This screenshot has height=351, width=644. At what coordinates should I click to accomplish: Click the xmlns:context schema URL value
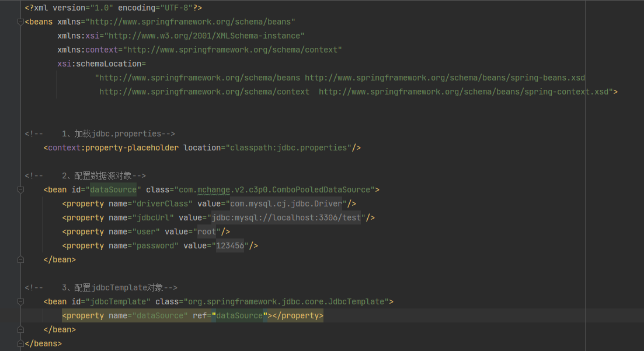[232, 50]
